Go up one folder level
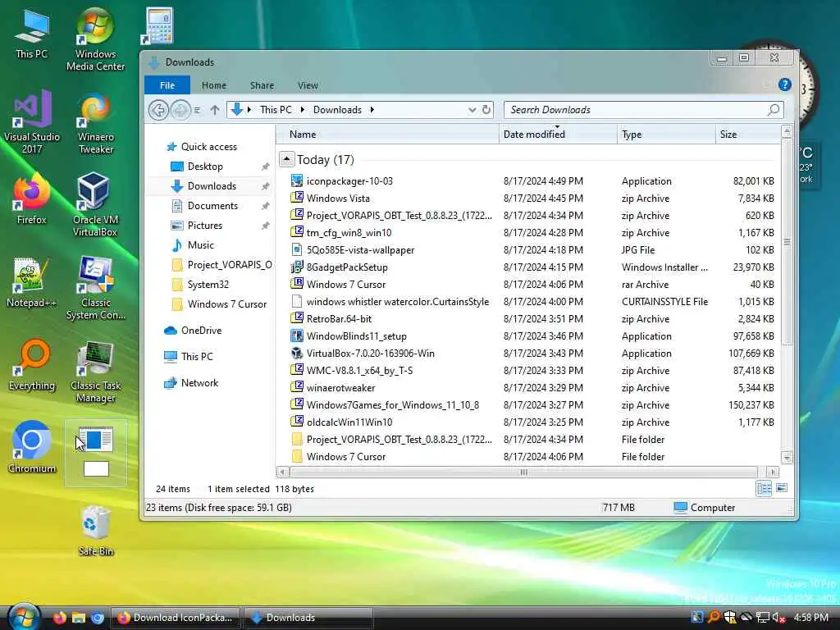This screenshot has width=840, height=630. click(215, 110)
